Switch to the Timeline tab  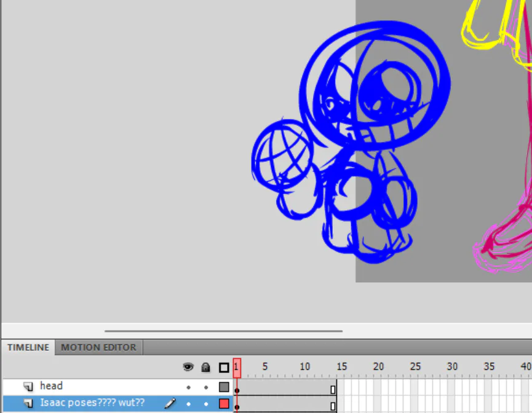point(28,348)
